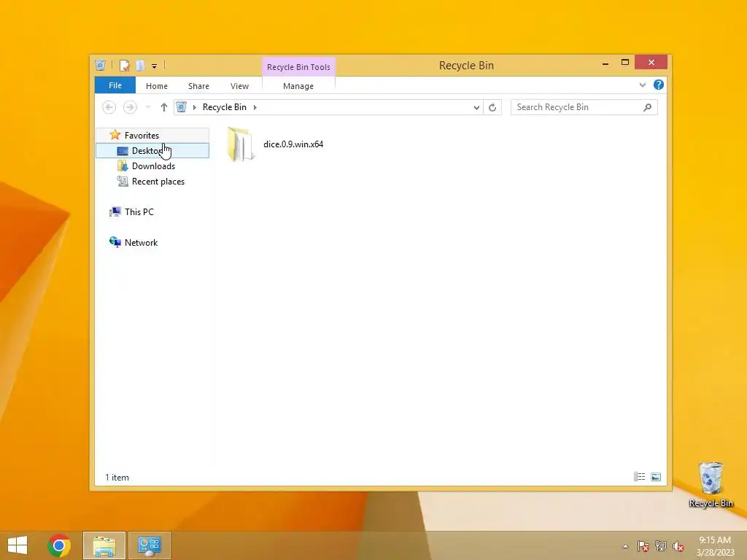The height and width of the screenshot is (560, 747).
Task: Click the Recent places icon
Action: pyautogui.click(x=123, y=182)
